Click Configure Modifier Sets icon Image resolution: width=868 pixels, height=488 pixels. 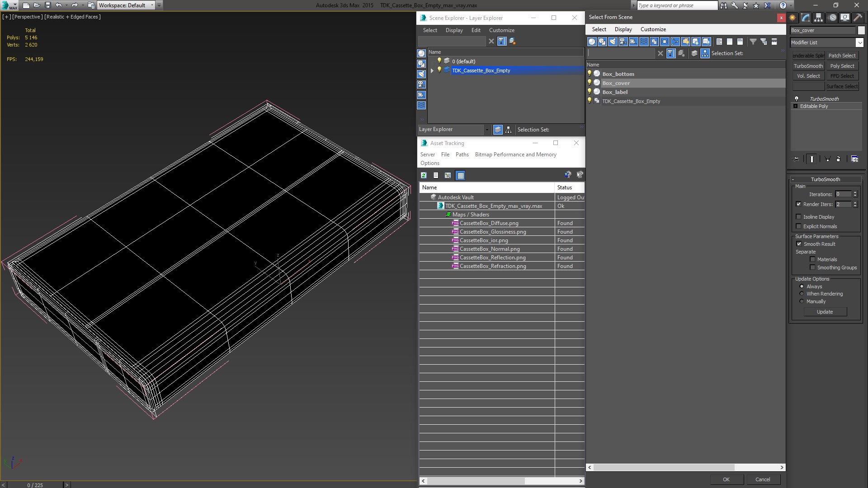pyautogui.click(x=854, y=159)
